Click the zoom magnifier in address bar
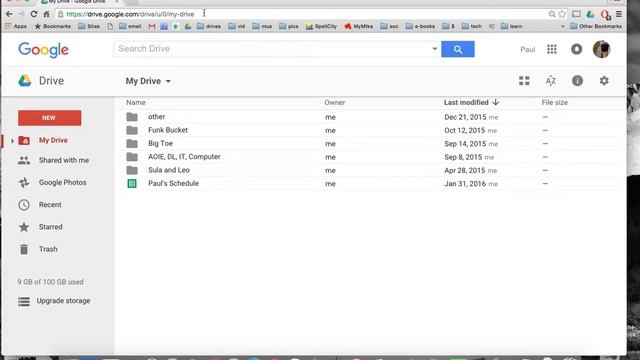This screenshot has height=360, width=640. pyautogui.click(x=552, y=14)
